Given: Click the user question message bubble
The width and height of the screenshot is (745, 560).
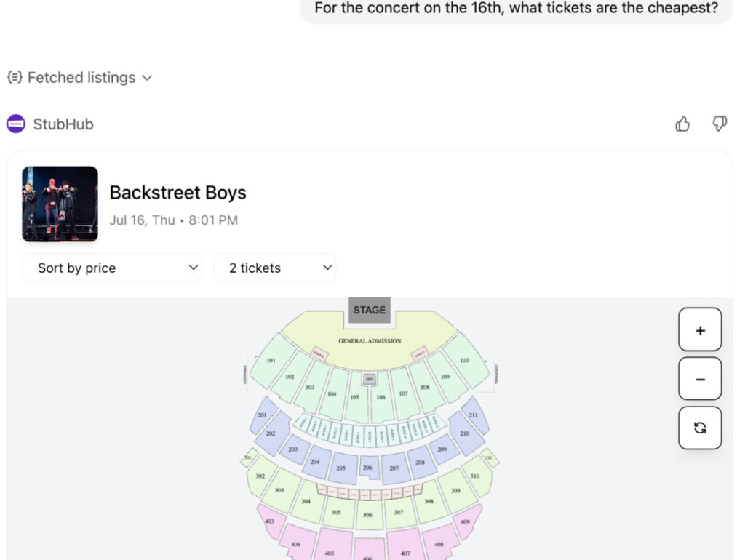Looking at the screenshot, I should point(516,8).
